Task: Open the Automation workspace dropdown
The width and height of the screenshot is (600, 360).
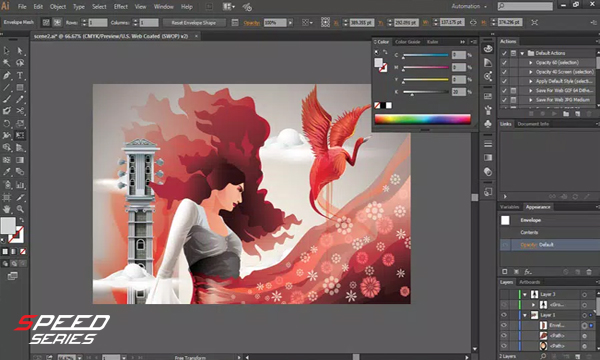Action: (x=469, y=6)
